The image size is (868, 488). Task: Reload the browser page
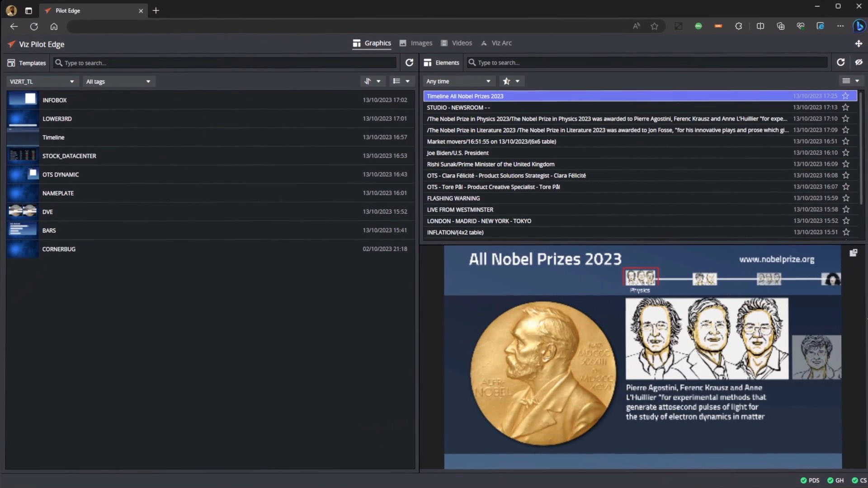[34, 26]
